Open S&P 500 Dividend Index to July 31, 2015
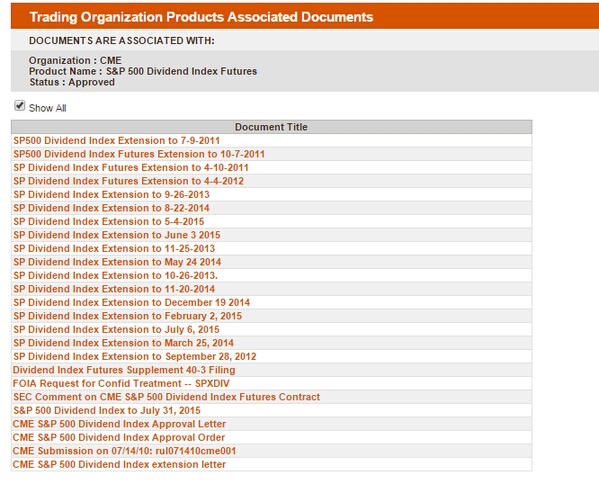Image resolution: width=599 pixels, height=484 pixels. point(107,410)
